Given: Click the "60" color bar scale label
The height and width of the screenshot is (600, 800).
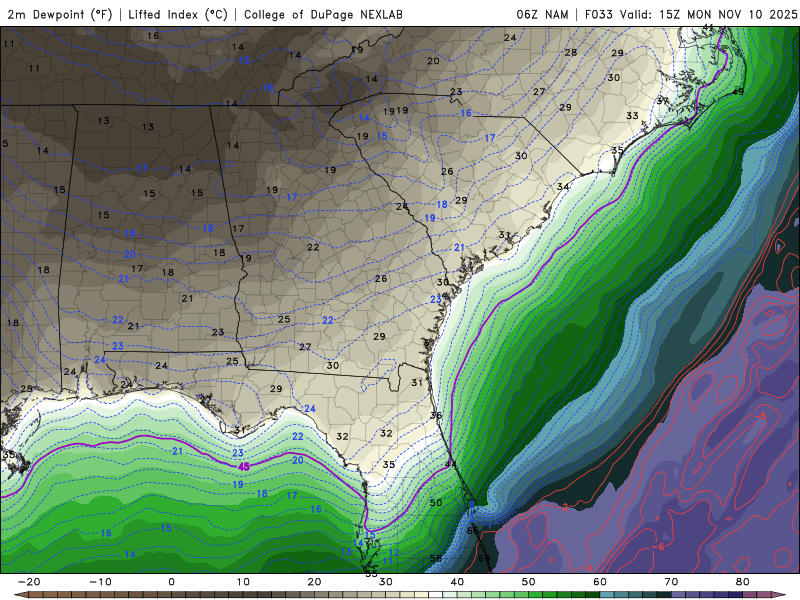Looking at the screenshot, I should (x=600, y=582).
